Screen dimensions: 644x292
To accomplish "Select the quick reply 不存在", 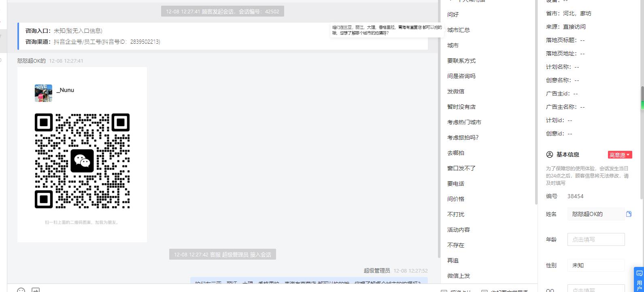I will (x=456, y=245).
